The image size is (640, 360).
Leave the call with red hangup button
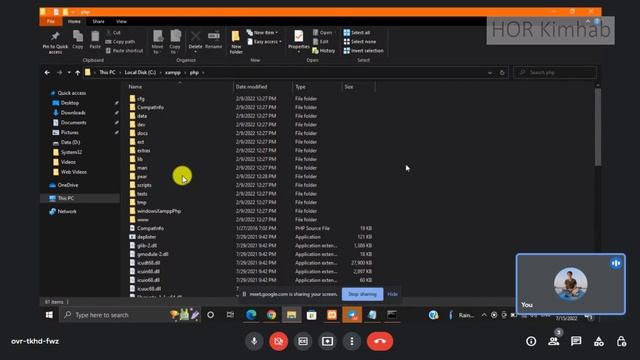(x=380, y=341)
